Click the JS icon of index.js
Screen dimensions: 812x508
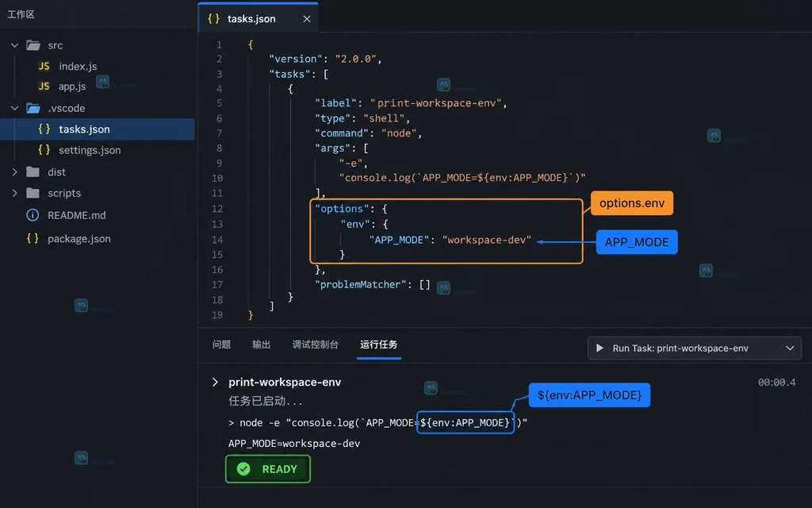point(44,66)
